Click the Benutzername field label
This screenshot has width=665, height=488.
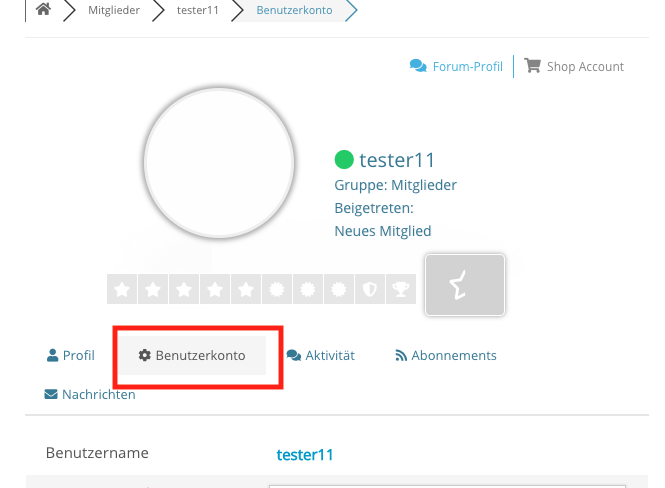97,453
